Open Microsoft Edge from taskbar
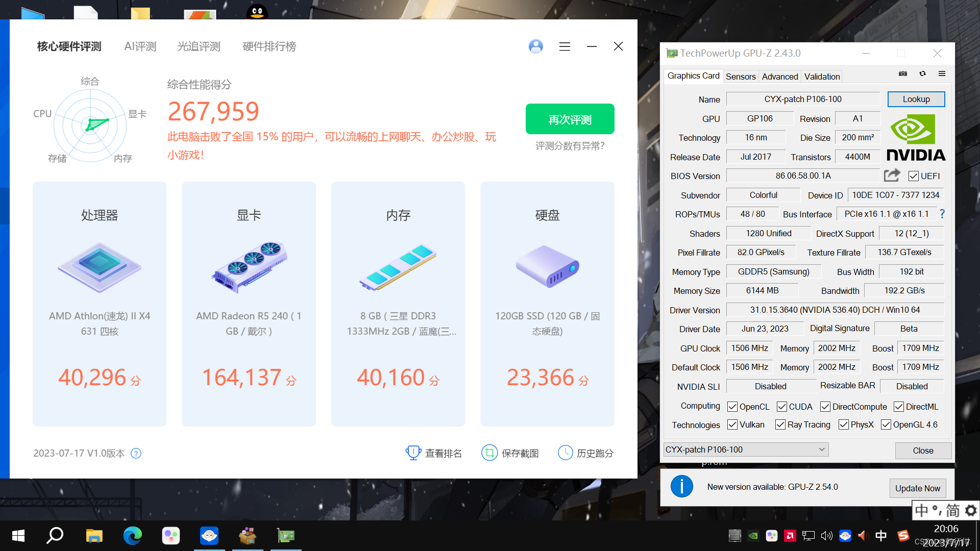This screenshot has width=980, height=551. (133, 536)
